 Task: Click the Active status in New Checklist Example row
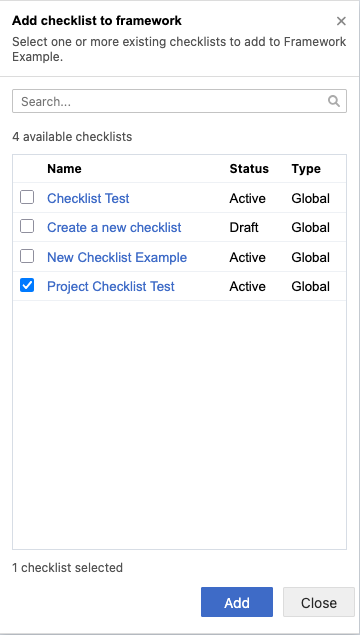[247, 257]
